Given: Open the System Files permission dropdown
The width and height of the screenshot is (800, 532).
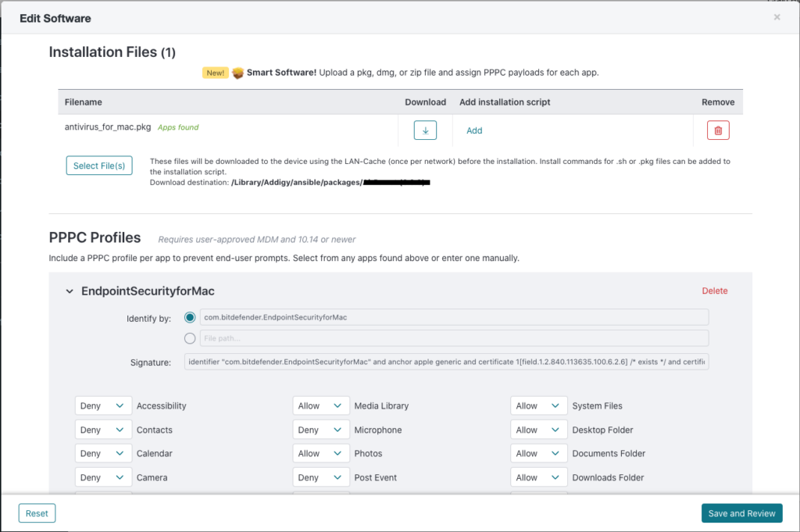Looking at the screenshot, I should point(538,406).
